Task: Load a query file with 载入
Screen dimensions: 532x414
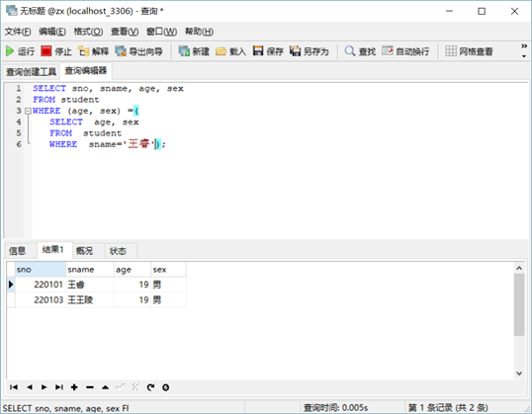Action: pos(221,51)
